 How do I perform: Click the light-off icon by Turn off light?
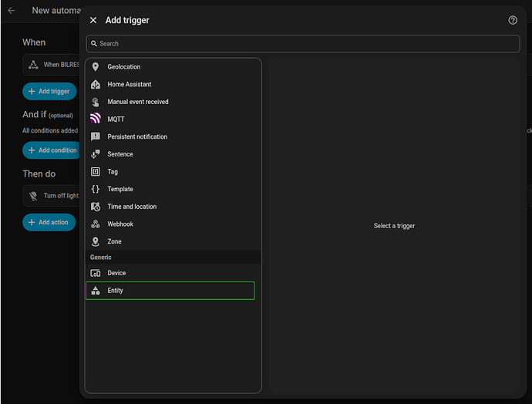tap(33, 196)
